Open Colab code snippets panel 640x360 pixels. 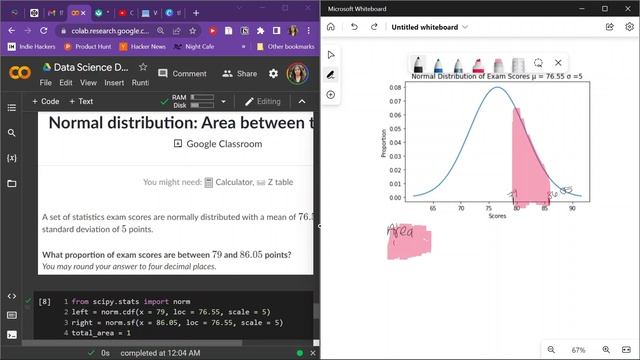point(12,296)
